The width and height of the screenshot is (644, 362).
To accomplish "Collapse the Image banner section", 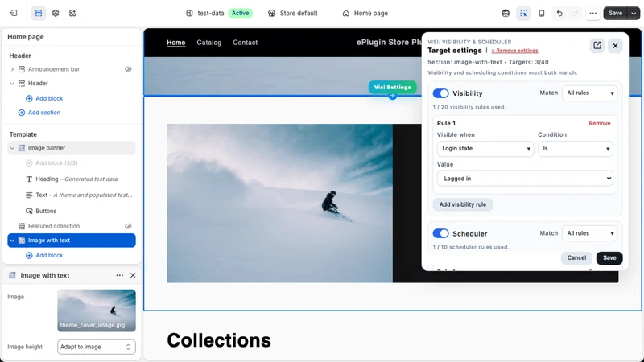I will (x=12, y=148).
